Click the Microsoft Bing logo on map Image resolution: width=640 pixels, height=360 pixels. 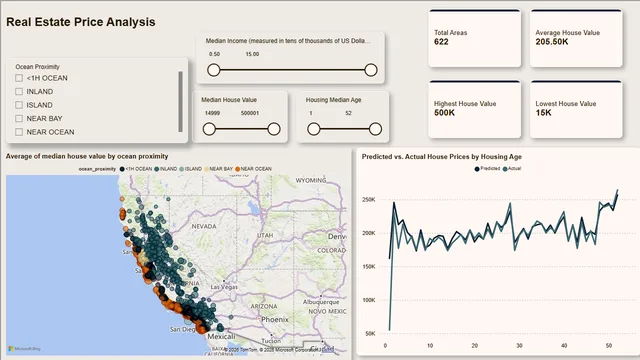tap(24, 349)
